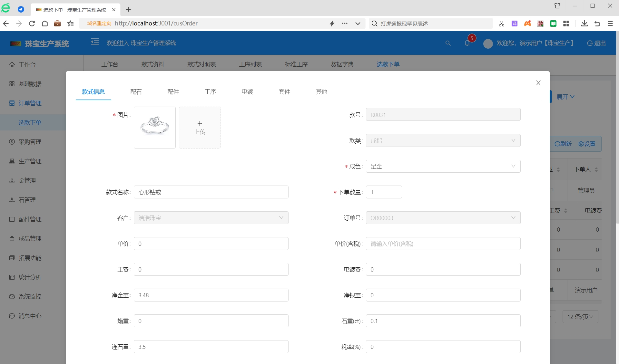Click the green bookmark extension icon
The width and height of the screenshot is (619, 364).
tap(553, 24)
